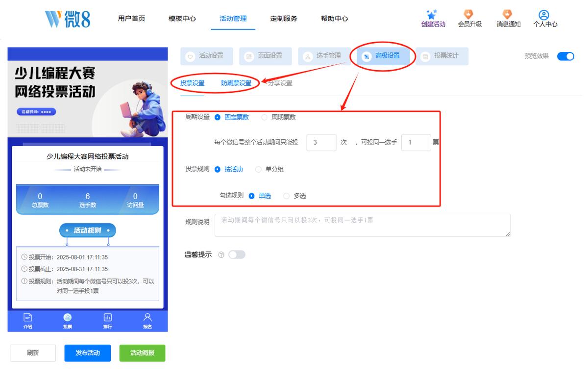The image size is (588, 381).
Task: Tap the 介绍 icon in phone preview
Action: [x=27, y=317]
